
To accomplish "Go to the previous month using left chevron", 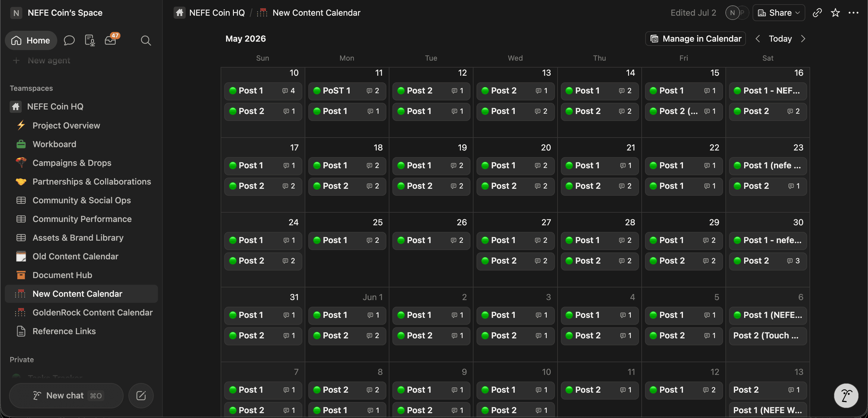I will click(x=757, y=39).
